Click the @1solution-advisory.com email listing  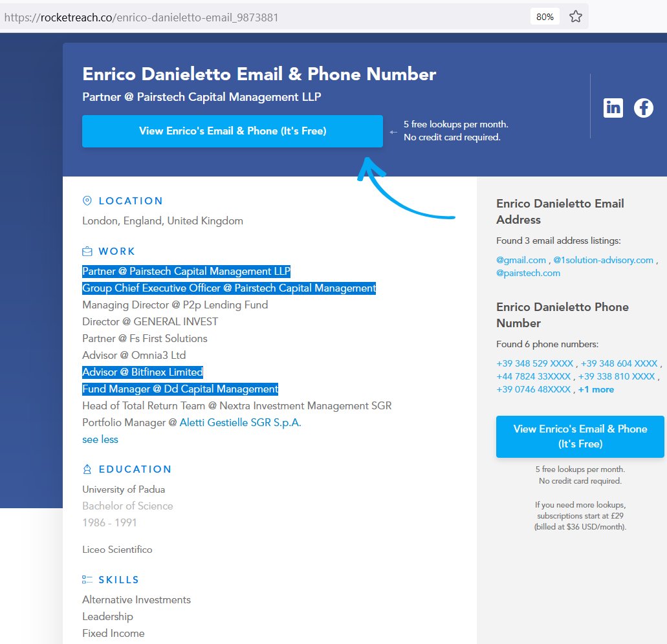603,260
